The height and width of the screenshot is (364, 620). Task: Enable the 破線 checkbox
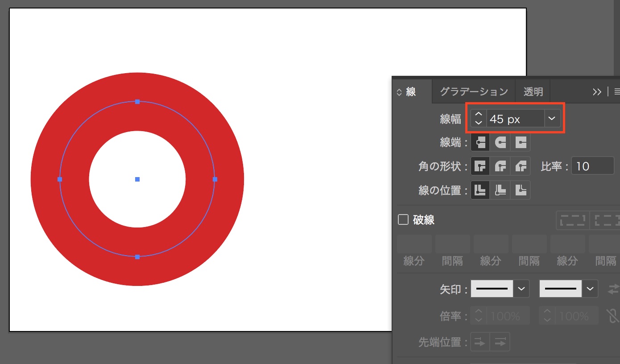[403, 219]
